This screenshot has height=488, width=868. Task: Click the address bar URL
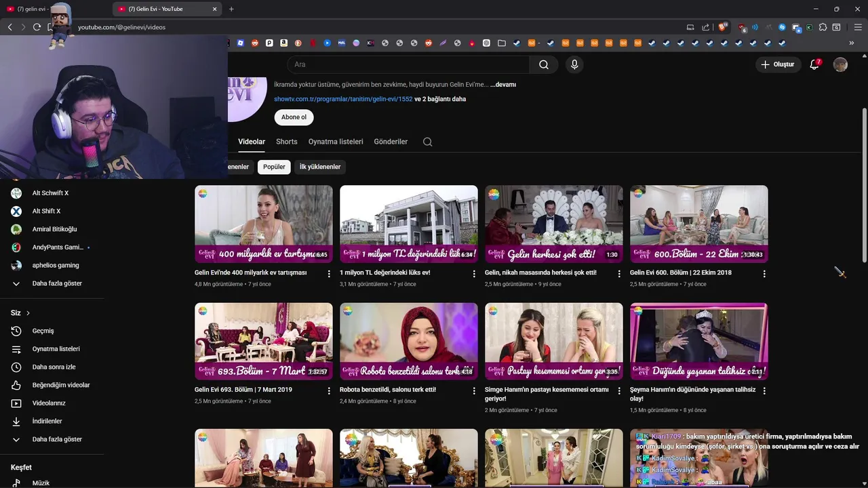click(122, 27)
